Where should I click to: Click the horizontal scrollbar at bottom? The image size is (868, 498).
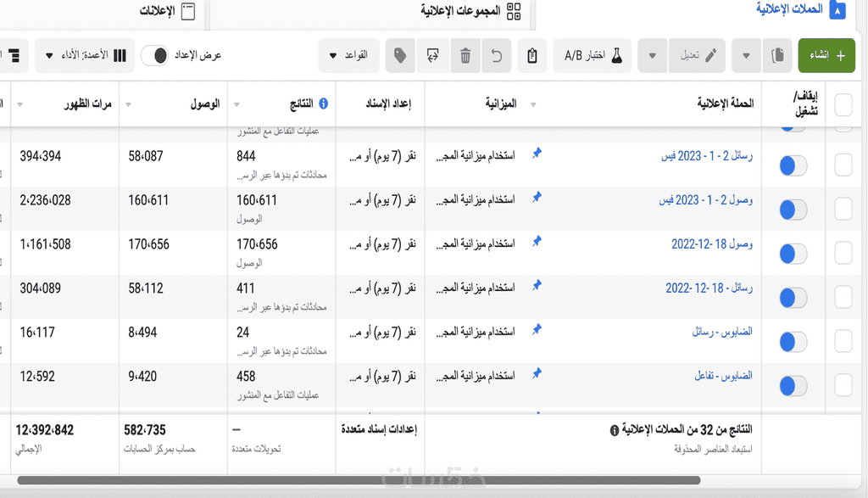point(359,480)
